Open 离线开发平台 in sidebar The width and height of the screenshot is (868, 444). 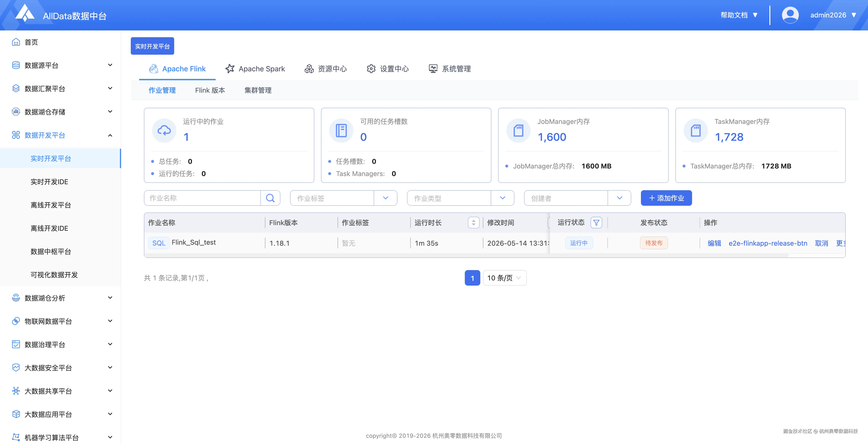(x=51, y=205)
